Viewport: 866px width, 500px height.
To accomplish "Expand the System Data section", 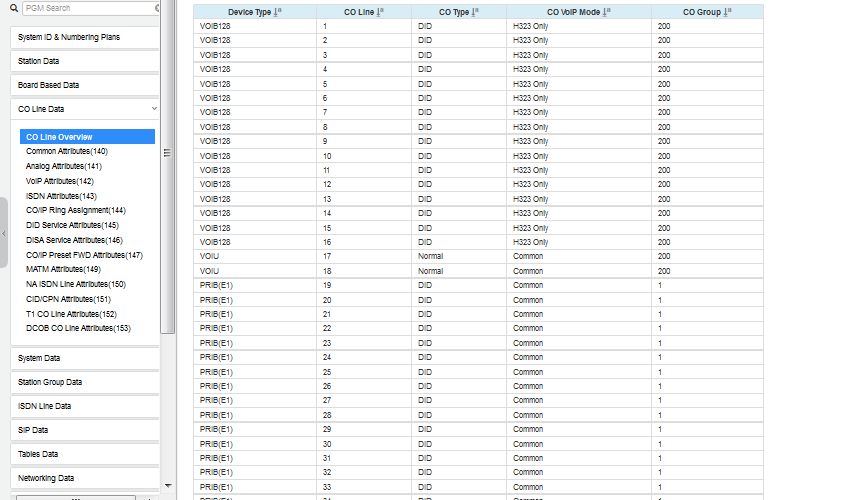I will [x=85, y=358].
